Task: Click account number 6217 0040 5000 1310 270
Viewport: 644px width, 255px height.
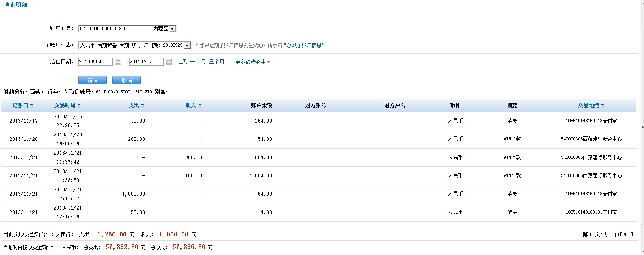Action: point(124,92)
